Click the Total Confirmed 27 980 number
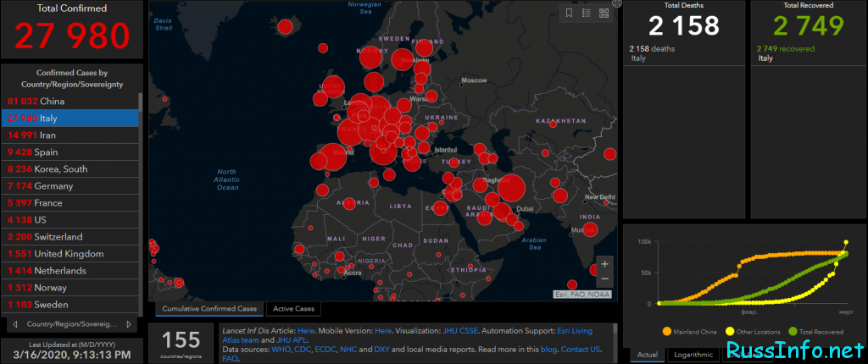 pos(72,35)
